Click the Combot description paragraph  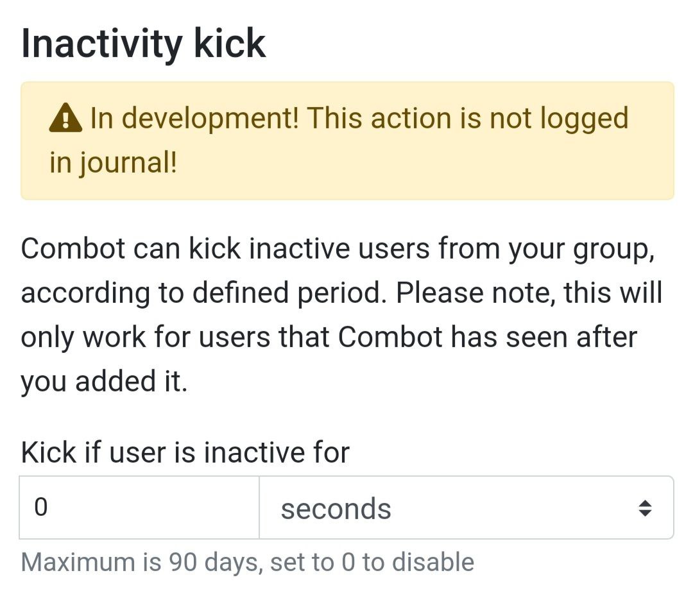pyautogui.click(x=341, y=314)
